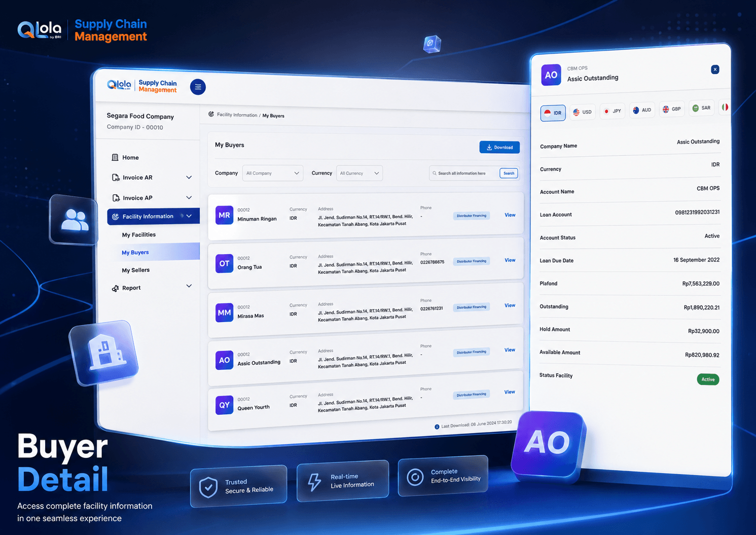This screenshot has width=756, height=535.
Task: Click the Home icon in the sidebar
Action: (115, 157)
